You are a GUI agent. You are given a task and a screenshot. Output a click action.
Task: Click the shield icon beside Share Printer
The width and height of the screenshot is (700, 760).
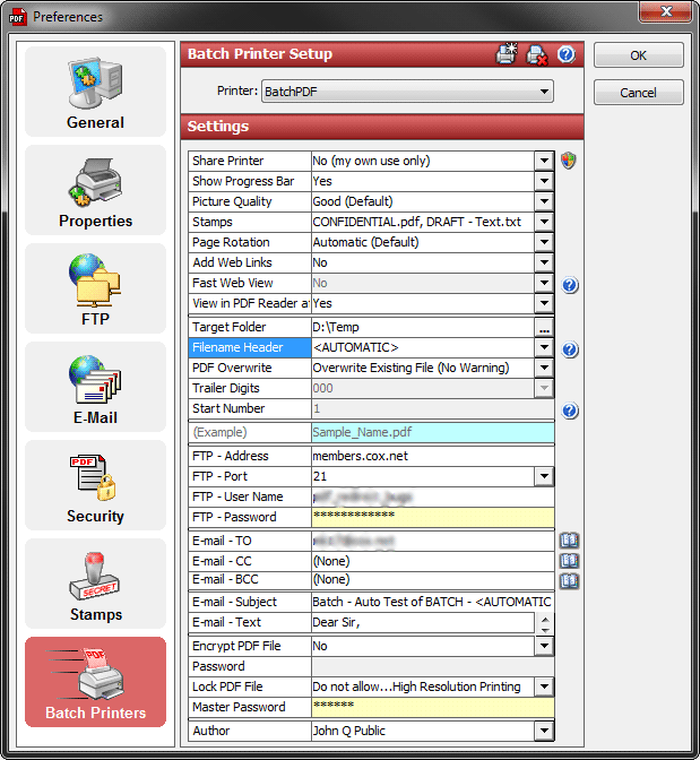click(568, 160)
